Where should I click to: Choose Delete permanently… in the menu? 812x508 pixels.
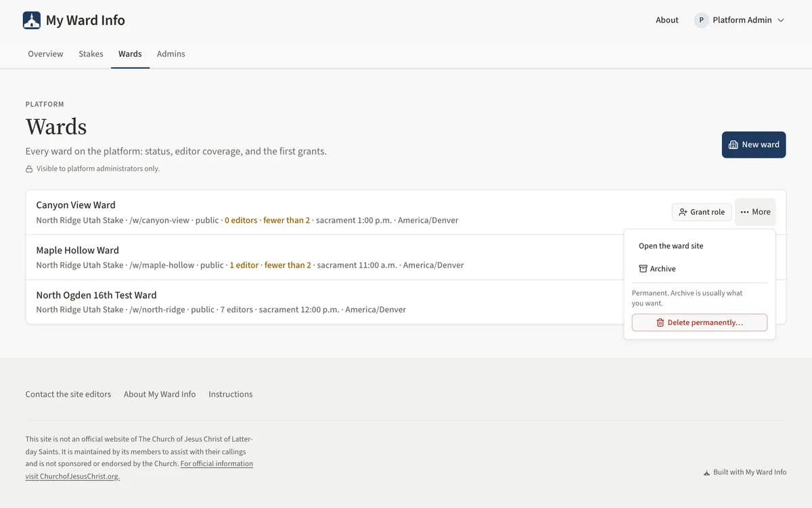click(x=700, y=322)
